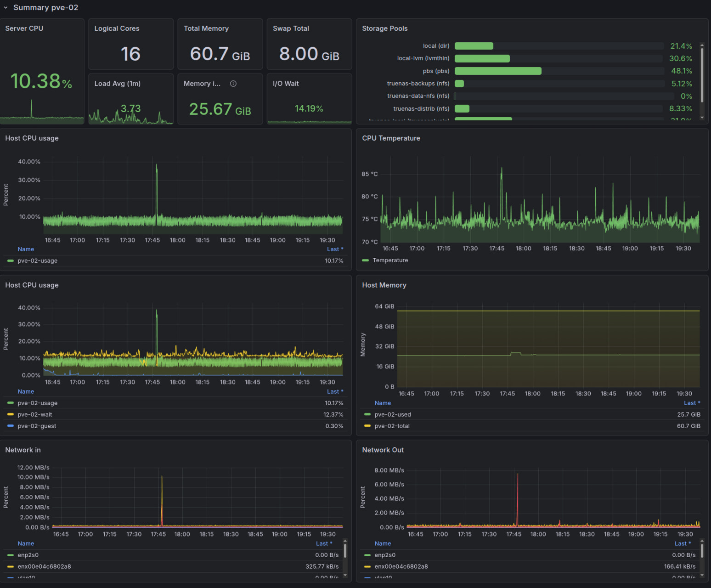The width and height of the screenshot is (711, 588).
Task: Click Network Out legend scroll up arrow
Action: (x=702, y=542)
